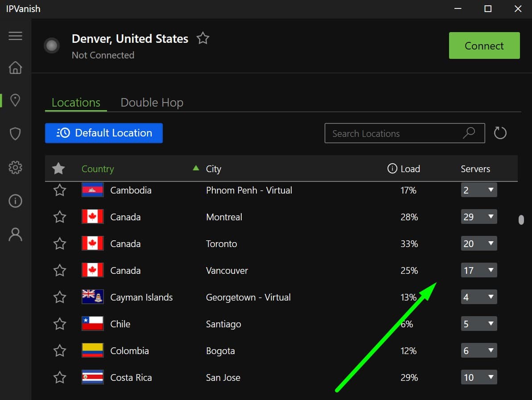Screen dimensions: 532x400
Task: Expand servers dropdown for San Jose
Action: pos(479,377)
